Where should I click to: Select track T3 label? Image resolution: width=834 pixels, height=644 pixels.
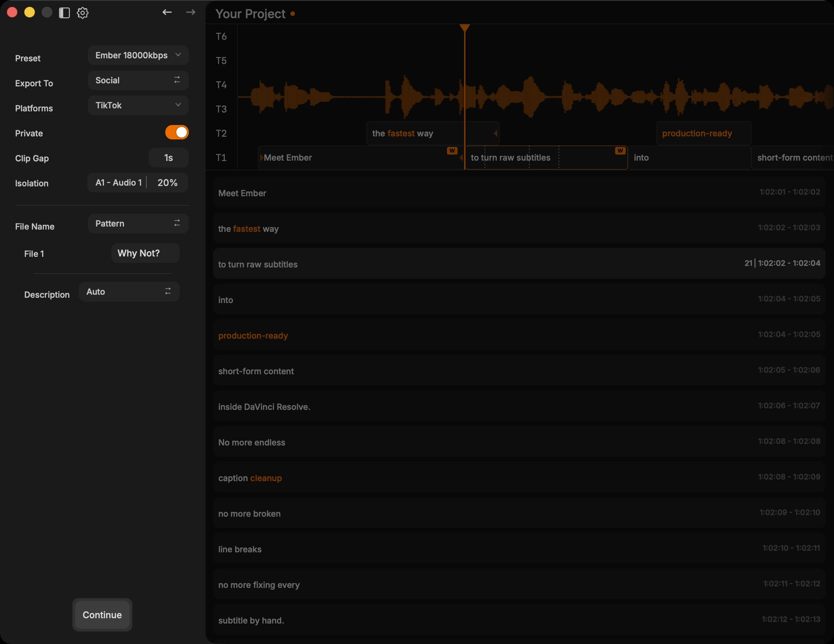pyautogui.click(x=221, y=109)
